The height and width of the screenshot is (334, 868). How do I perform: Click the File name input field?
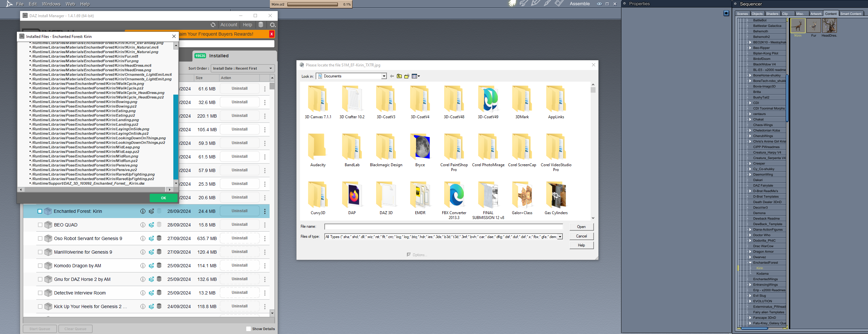[x=444, y=226]
